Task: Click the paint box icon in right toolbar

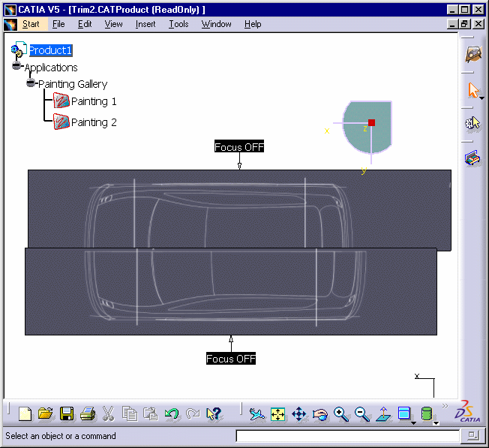Action: [472, 158]
